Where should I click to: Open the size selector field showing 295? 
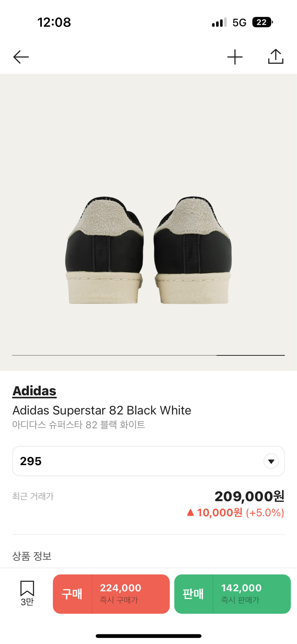tap(148, 461)
